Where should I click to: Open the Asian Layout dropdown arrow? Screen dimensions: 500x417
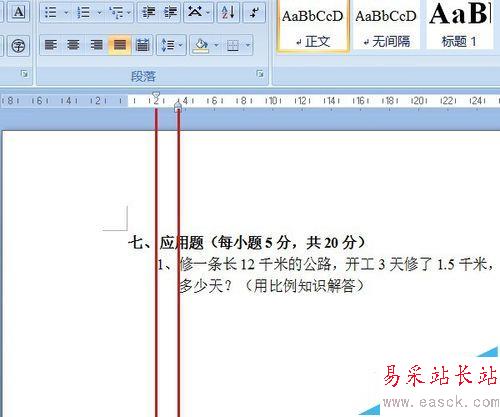(x=208, y=13)
